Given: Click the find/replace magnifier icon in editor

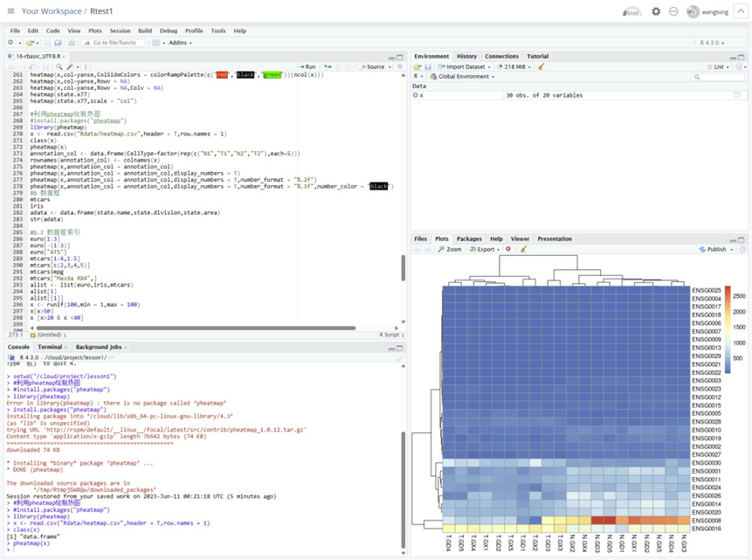Looking at the screenshot, I should point(59,66).
